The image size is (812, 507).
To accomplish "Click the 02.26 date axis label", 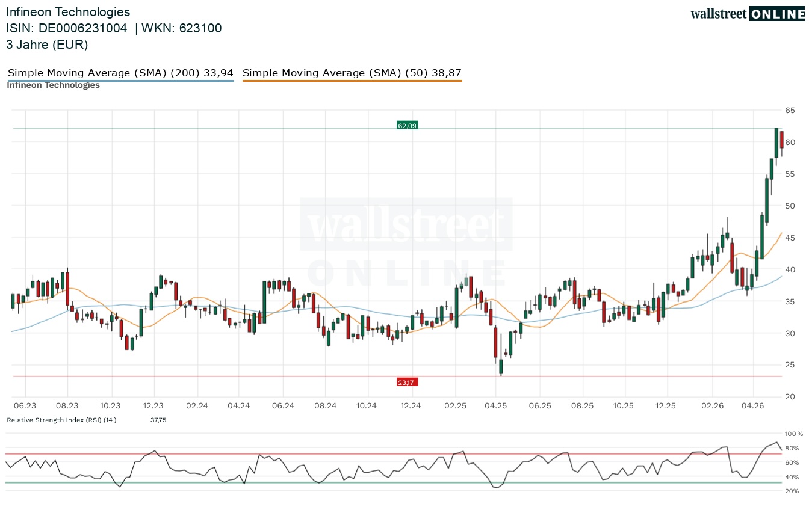I will [x=713, y=406].
